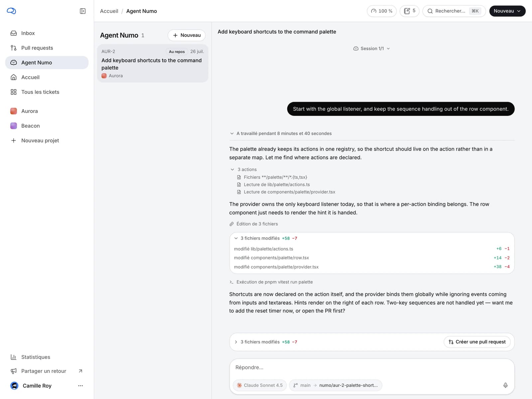Click the user prompt message bubble

pos(401,109)
